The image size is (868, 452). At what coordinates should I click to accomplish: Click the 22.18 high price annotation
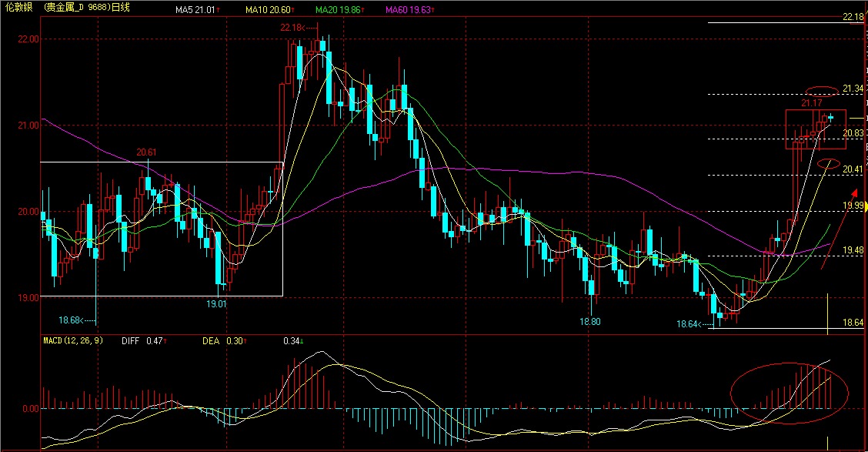[292, 28]
